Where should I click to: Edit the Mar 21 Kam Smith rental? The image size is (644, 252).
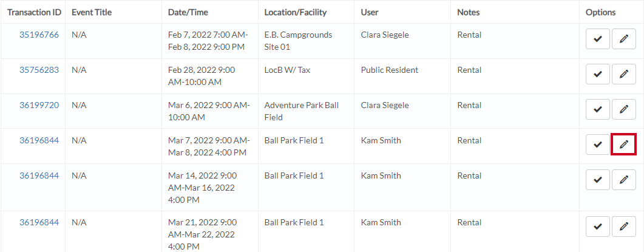(x=624, y=226)
